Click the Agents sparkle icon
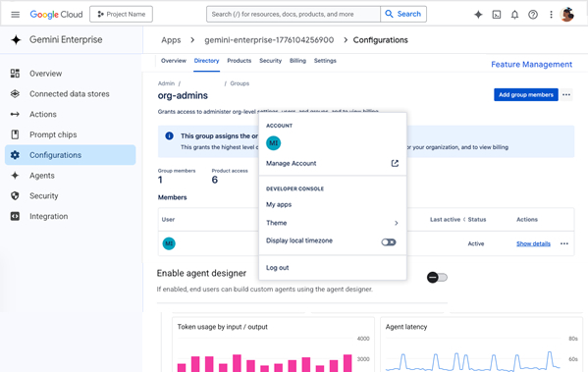588x372 pixels. coord(15,176)
